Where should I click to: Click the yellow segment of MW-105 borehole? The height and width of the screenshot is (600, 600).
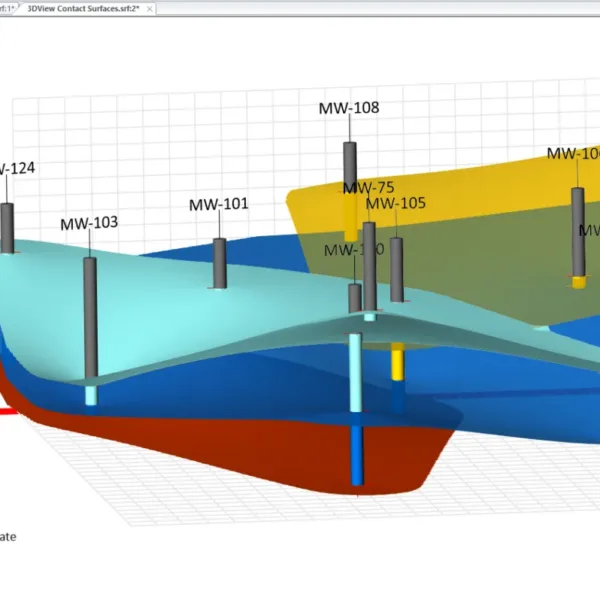point(398,362)
